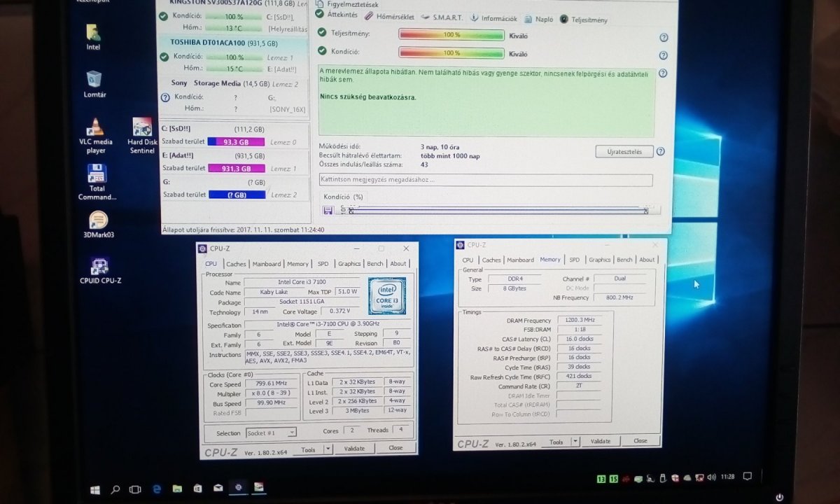Select Caches tab in left CPU-Z window
This screenshot has height=504, width=840.
(236, 264)
